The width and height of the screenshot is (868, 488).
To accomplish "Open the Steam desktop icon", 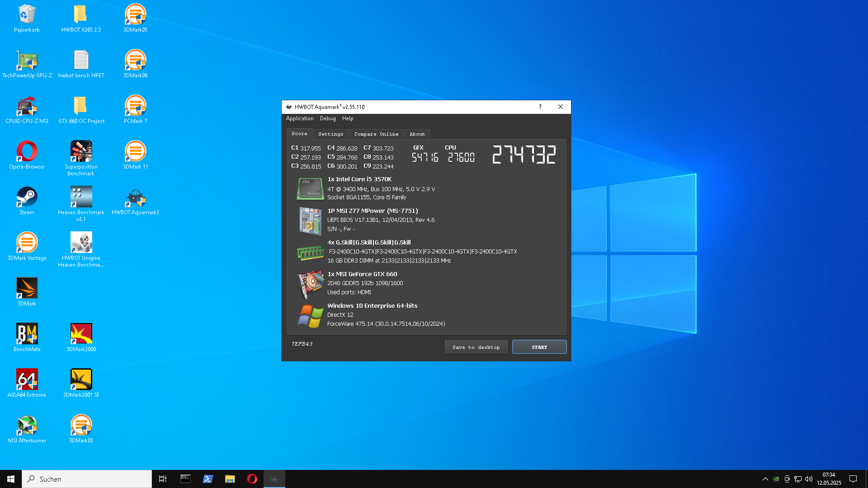I will (27, 201).
